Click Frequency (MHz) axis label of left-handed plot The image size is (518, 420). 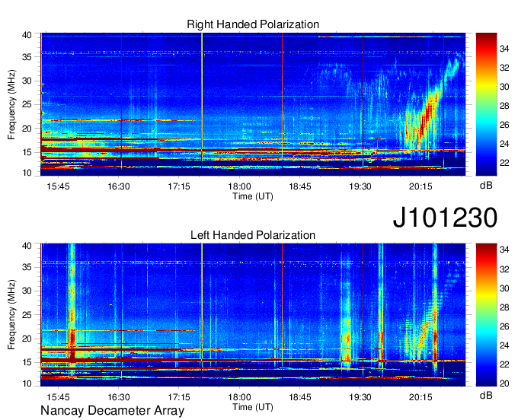[11, 315]
